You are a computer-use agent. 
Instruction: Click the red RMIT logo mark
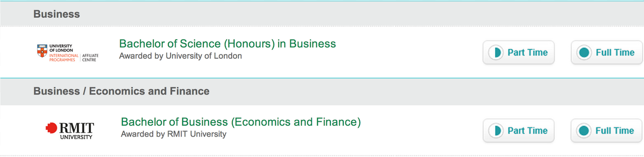(51, 128)
